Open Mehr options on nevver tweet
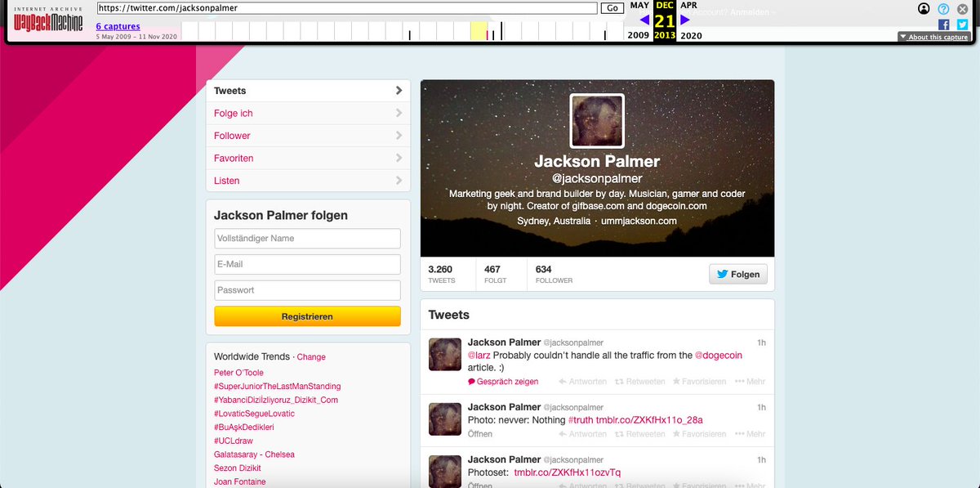This screenshot has width=980, height=488. tap(750, 434)
